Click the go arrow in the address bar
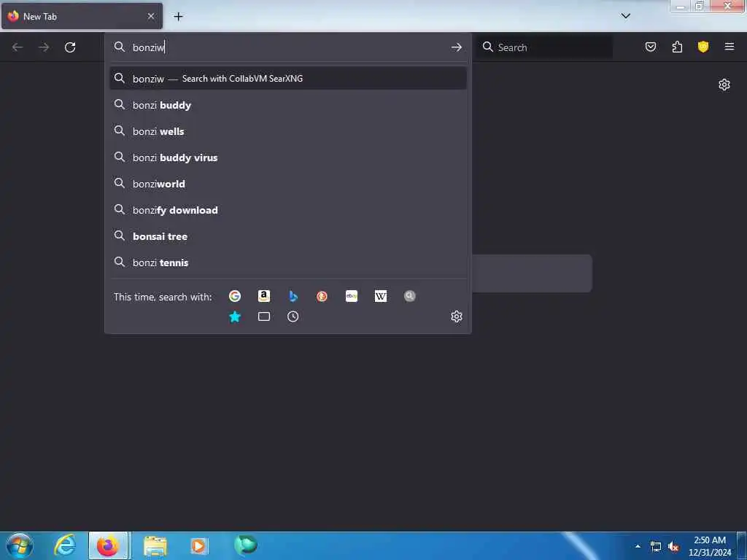Viewport: 747px width, 560px height. click(x=457, y=47)
